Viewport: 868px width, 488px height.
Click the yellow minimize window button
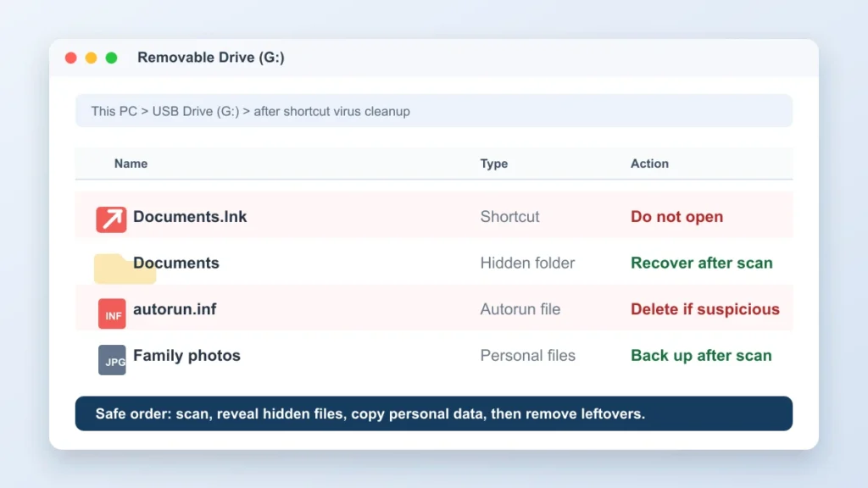[x=91, y=58]
